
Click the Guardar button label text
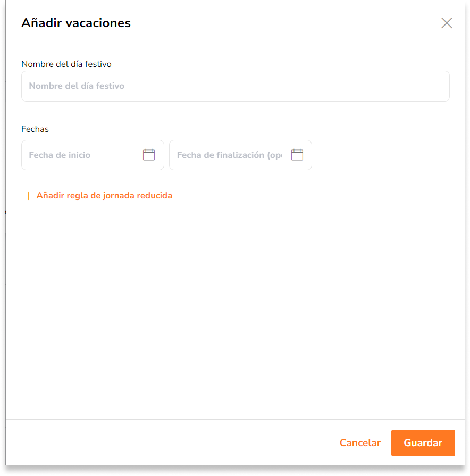tap(423, 443)
